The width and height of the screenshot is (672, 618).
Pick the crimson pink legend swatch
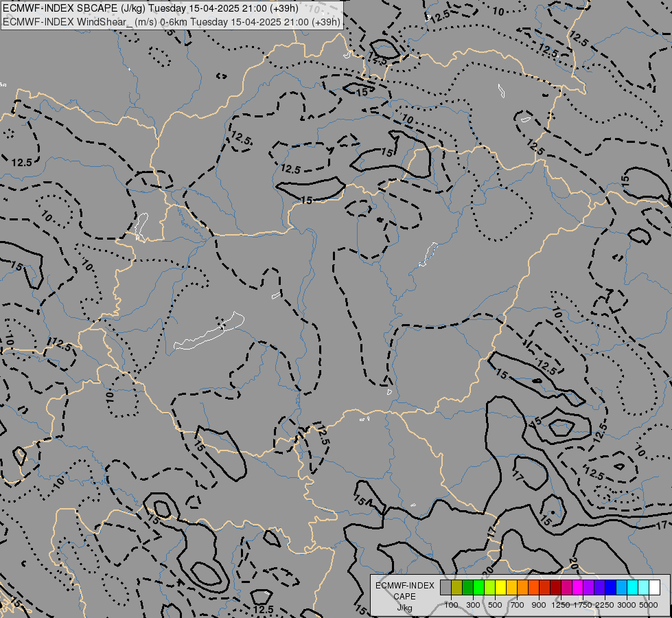(x=566, y=588)
